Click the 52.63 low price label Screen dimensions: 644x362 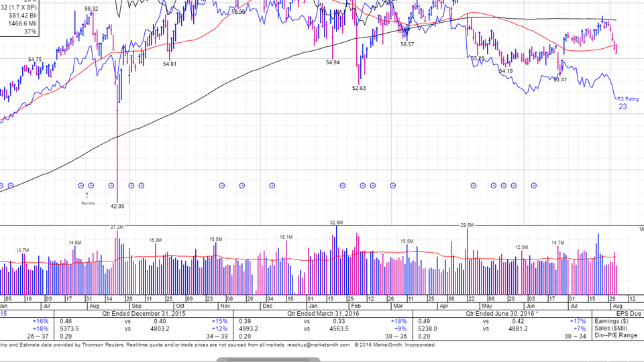pyautogui.click(x=358, y=88)
